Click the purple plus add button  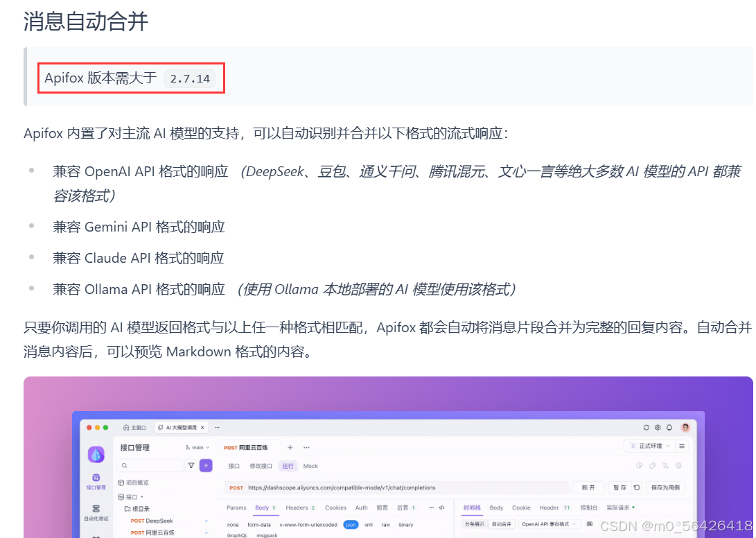coord(206,466)
